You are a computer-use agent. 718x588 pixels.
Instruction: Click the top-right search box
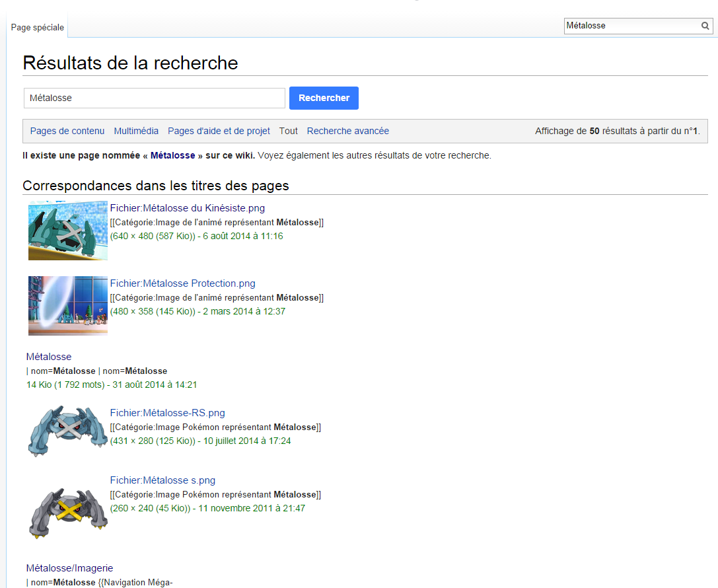[631, 26]
